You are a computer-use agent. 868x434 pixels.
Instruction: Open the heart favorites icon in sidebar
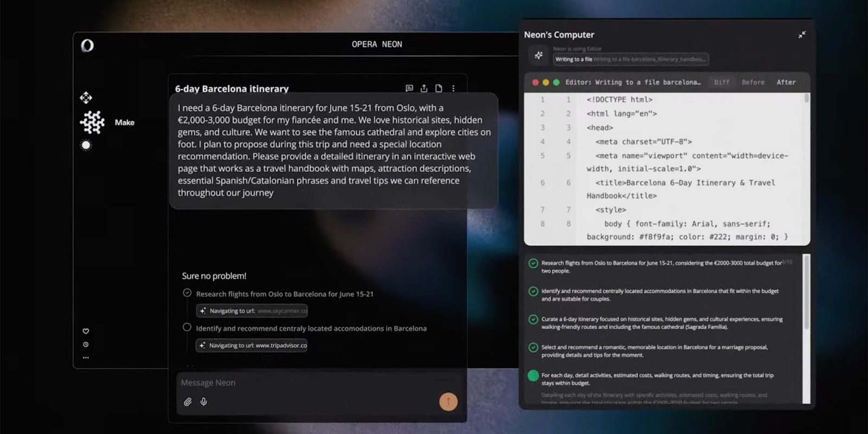(86, 331)
